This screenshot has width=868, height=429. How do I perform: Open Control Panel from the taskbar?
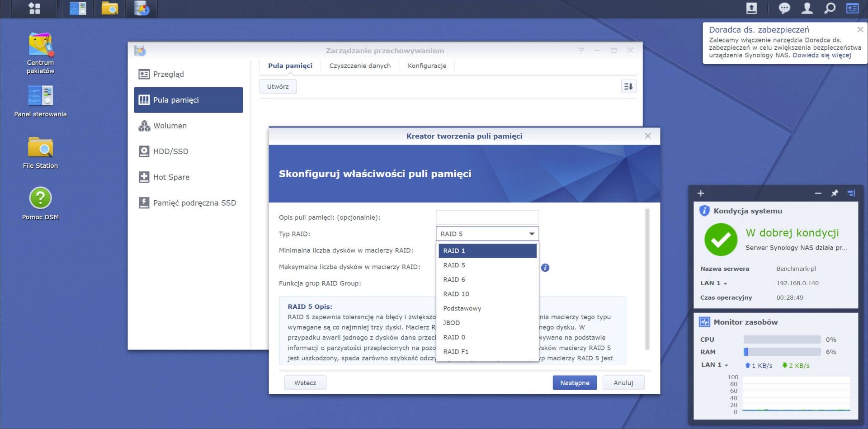(78, 9)
